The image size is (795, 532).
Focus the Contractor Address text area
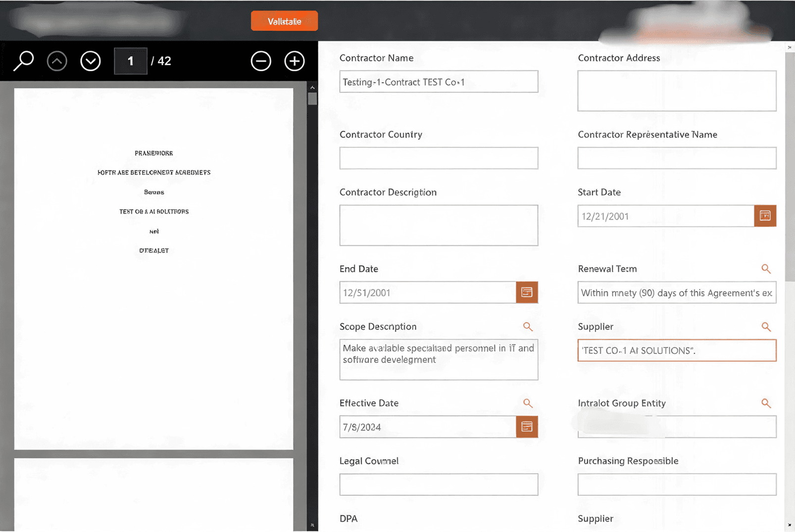(677, 91)
